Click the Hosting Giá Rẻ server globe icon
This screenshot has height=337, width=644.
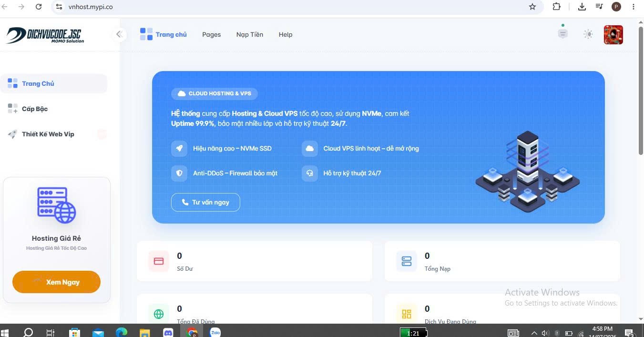point(57,205)
